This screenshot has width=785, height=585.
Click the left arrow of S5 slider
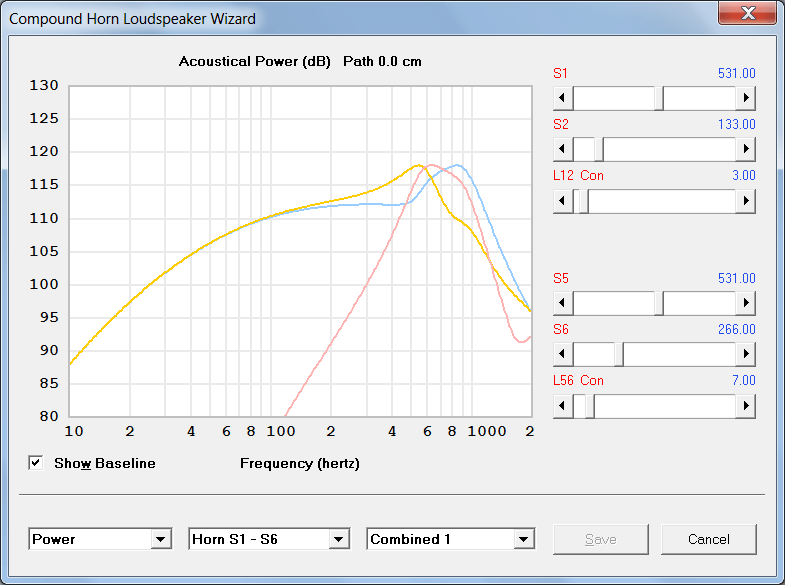click(x=563, y=303)
